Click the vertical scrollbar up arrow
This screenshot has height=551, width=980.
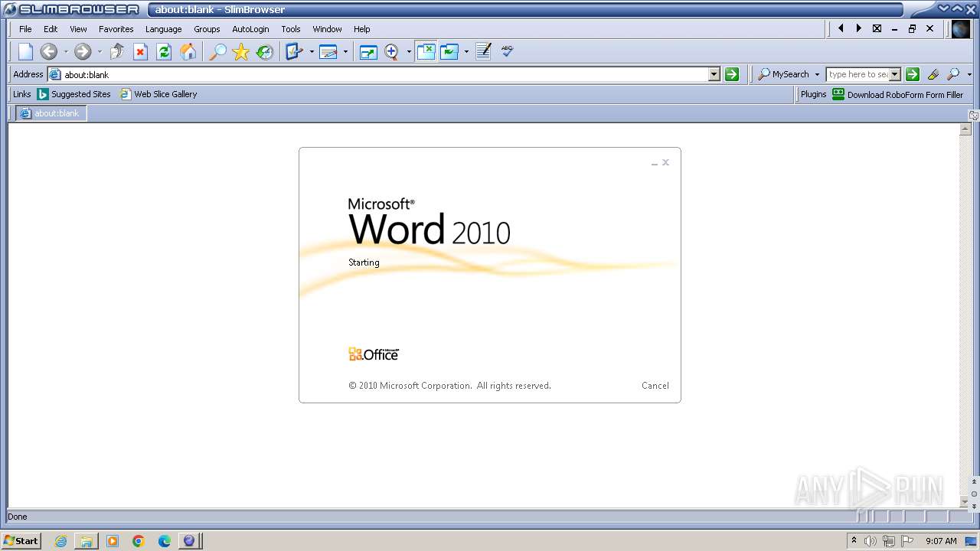click(965, 129)
